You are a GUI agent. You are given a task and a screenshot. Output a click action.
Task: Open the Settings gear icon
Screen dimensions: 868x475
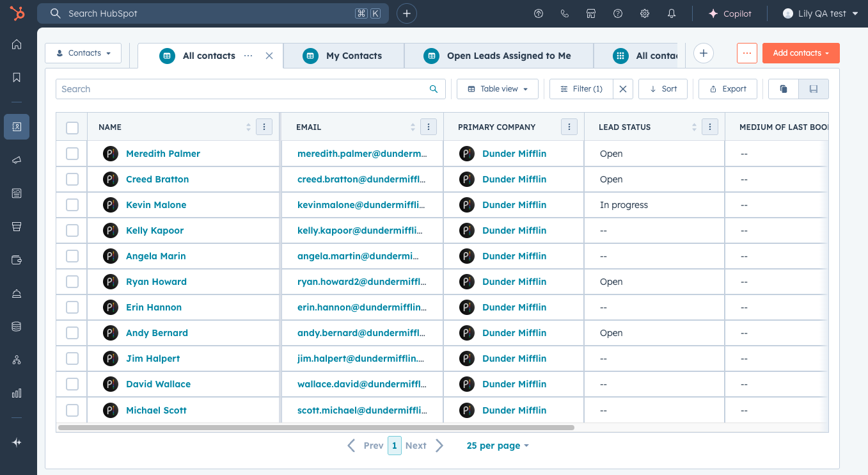click(x=645, y=13)
